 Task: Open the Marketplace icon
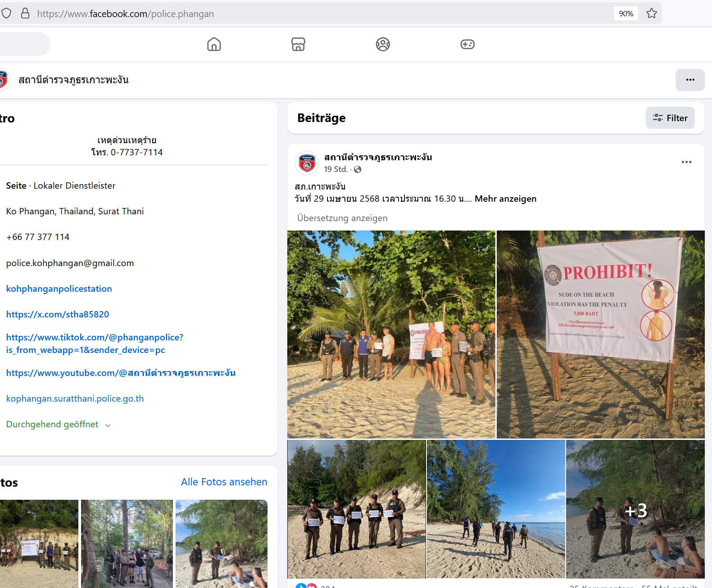(298, 44)
